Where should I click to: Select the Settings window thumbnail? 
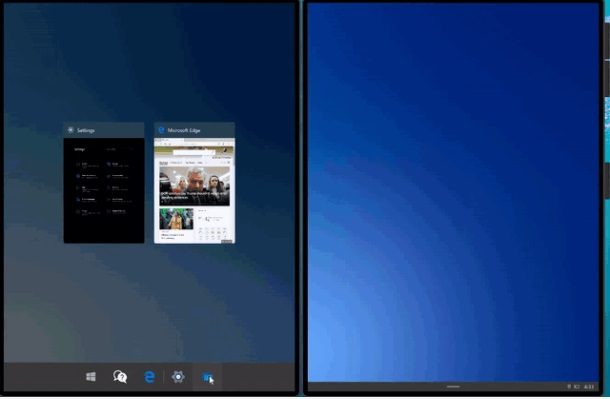click(104, 183)
